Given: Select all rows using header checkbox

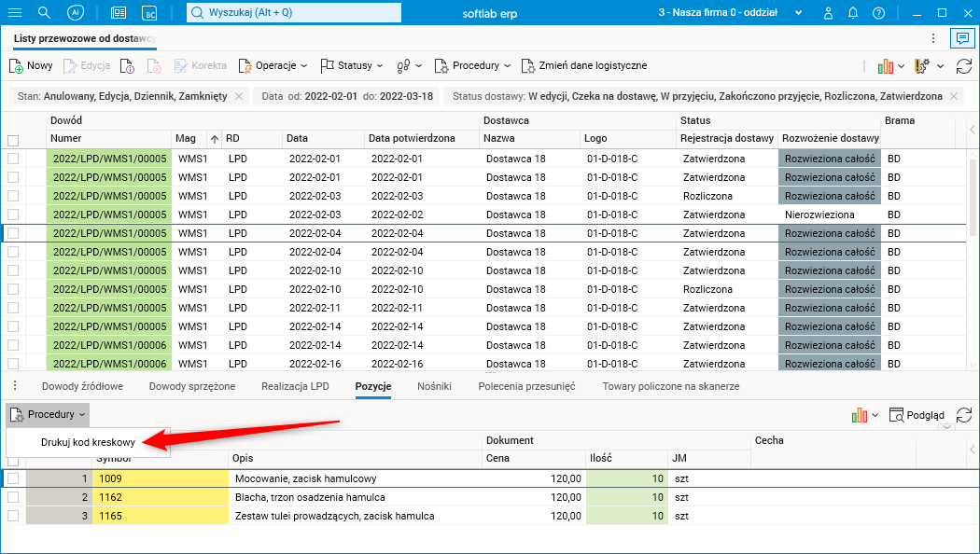Looking at the screenshot, I should [x=13, y=140].
